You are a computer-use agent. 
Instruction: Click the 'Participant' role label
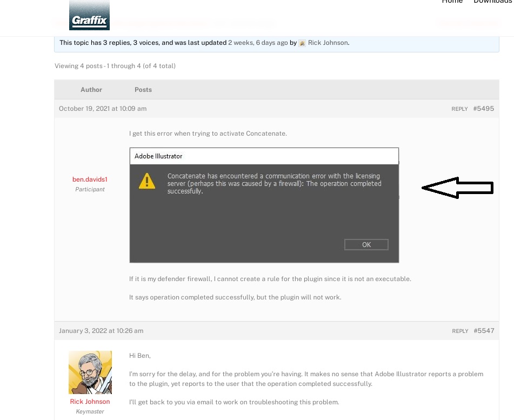coord(90,190)
